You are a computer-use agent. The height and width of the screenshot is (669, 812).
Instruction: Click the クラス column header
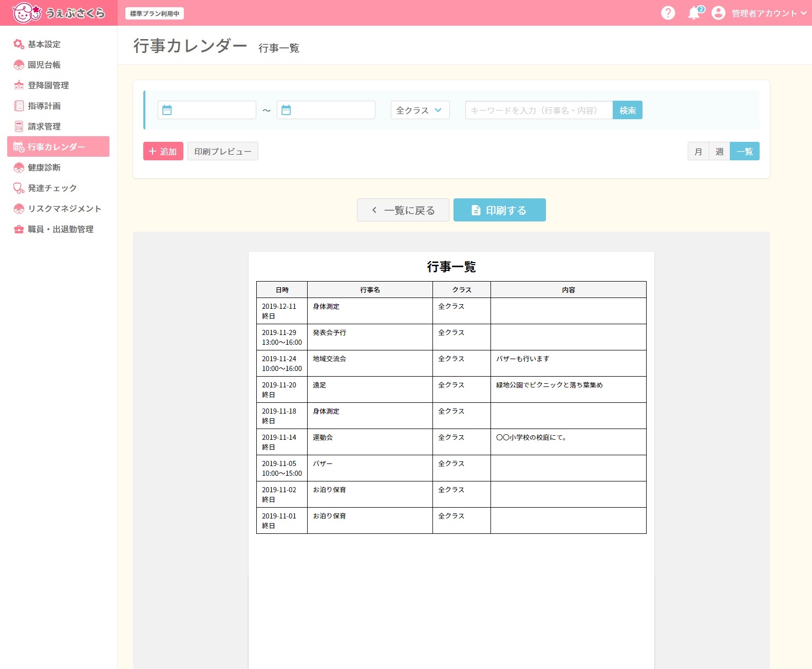[x=462, y=290]
